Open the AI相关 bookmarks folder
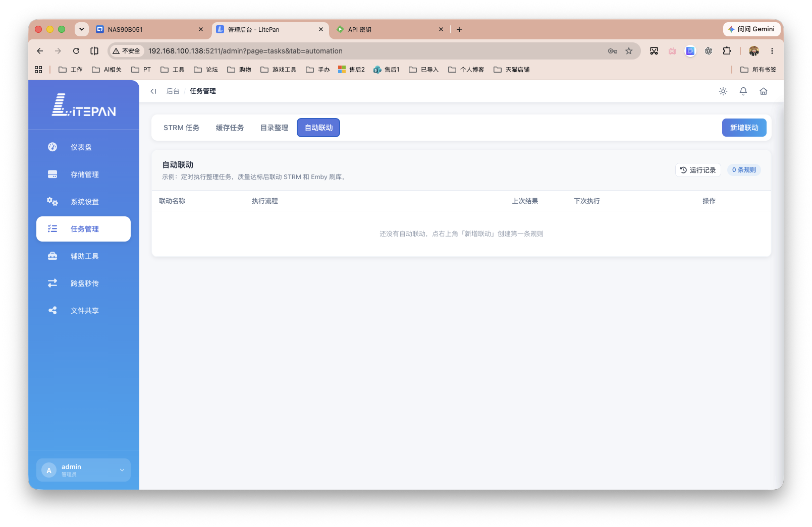The image size is (812, 527). pyautogui.click(x=106, y=70)
